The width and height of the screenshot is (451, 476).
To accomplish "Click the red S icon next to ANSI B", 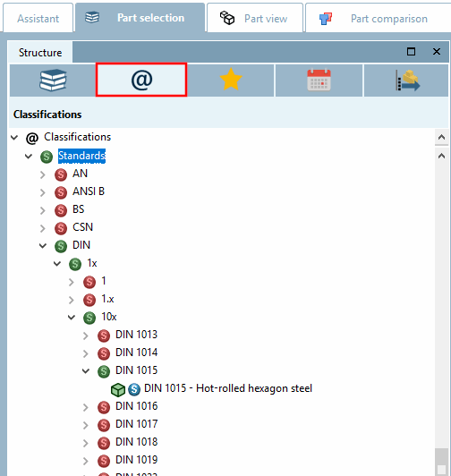I will point(61,192).
